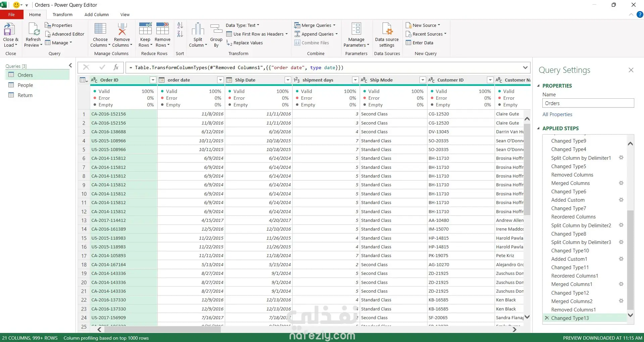The height and width of the screenshot is (342, 644).
Task: Open the shipment days column filter dropdown
Action: tap(355, 80)
